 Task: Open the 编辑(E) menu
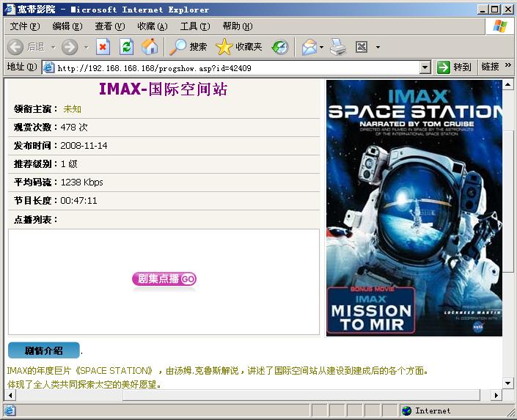67,26
